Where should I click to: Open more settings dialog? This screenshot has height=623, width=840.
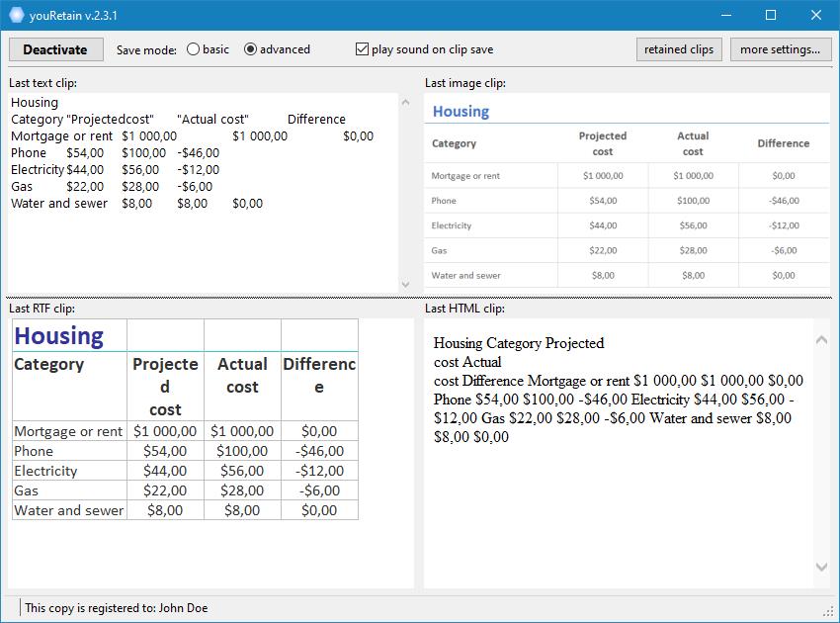point(780,49)
